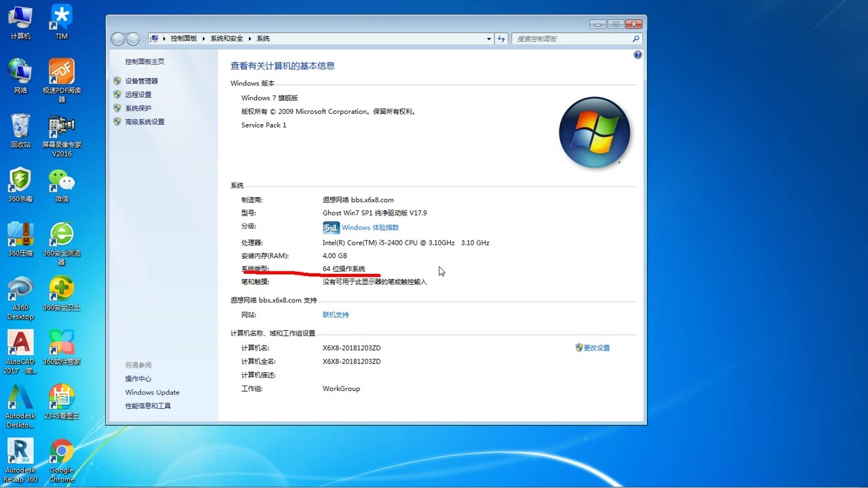Launch 屏幕录像专家 V2016 shortcut
Viewport: 868px width, 488px height.
[62, 136]
